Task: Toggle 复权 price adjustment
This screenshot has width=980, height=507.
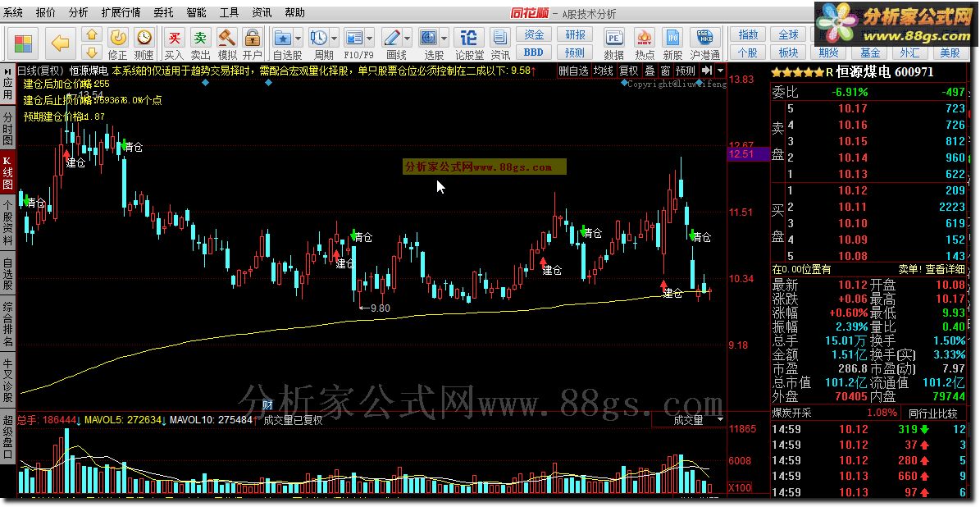Action: 629,71
